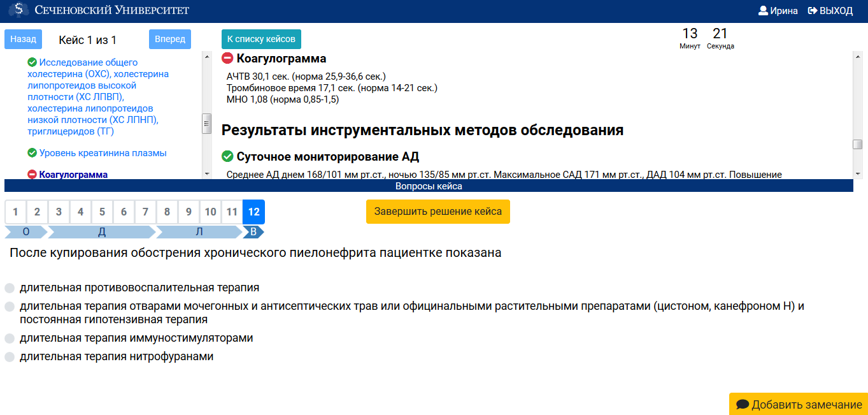Select answer длительная терапия иммуностимуляторами
The width and height of the screenshot is (868, 415).
9,339
